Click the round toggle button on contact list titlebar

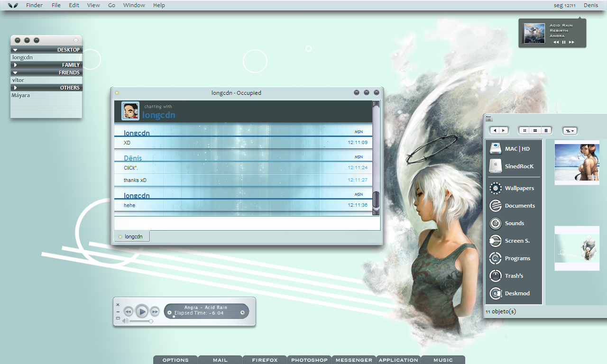click(76, 40)
